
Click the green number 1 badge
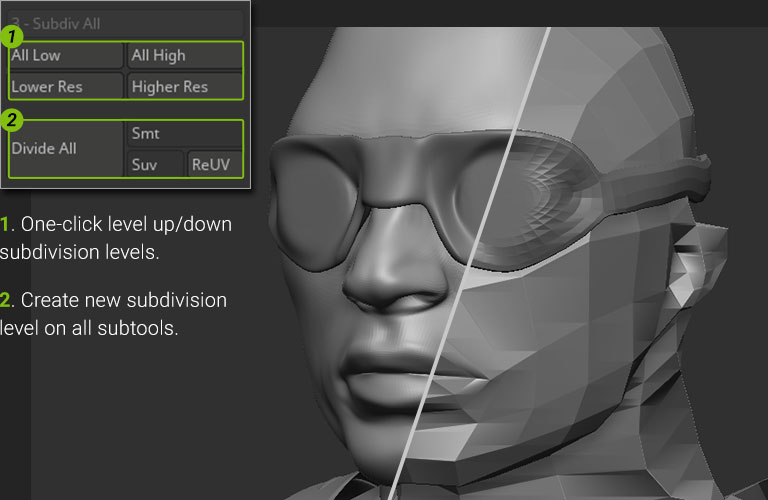(10, 37)
